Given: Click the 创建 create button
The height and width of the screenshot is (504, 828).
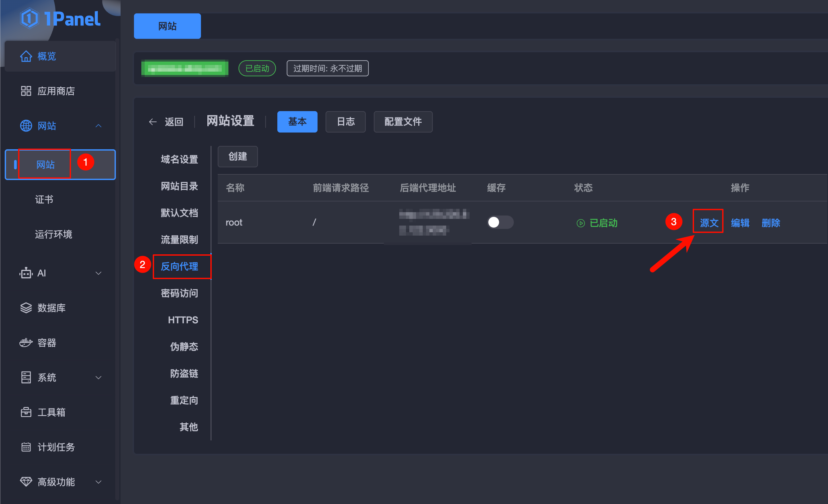Looking at the screenshot, I should coord(237,157).
